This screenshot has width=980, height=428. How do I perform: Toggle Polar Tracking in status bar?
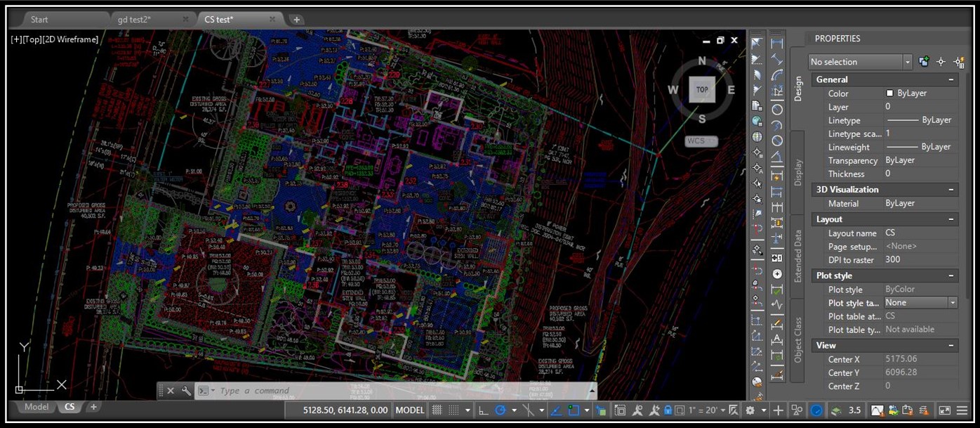click(x=501, y=410)
